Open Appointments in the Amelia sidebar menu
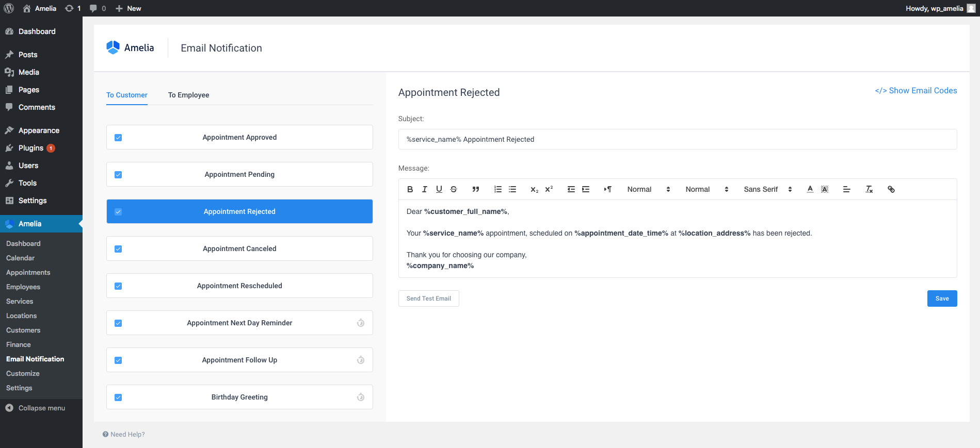980x448 pixels. pyautogui.click(x=28, y=272)
